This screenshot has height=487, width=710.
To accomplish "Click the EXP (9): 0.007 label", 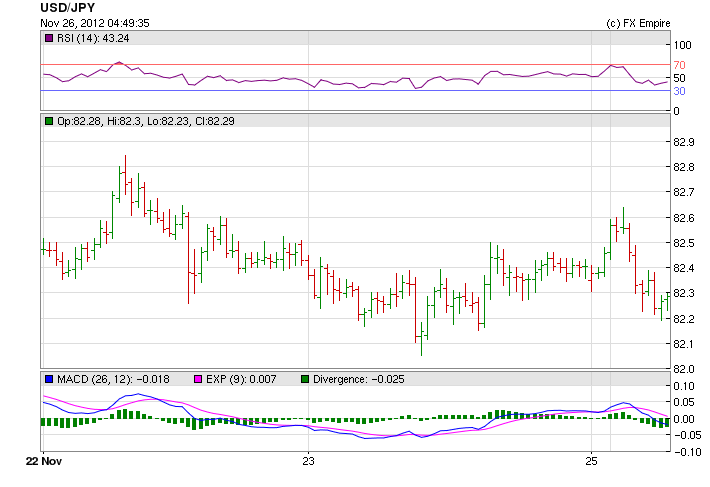I will tap(241, 379).
